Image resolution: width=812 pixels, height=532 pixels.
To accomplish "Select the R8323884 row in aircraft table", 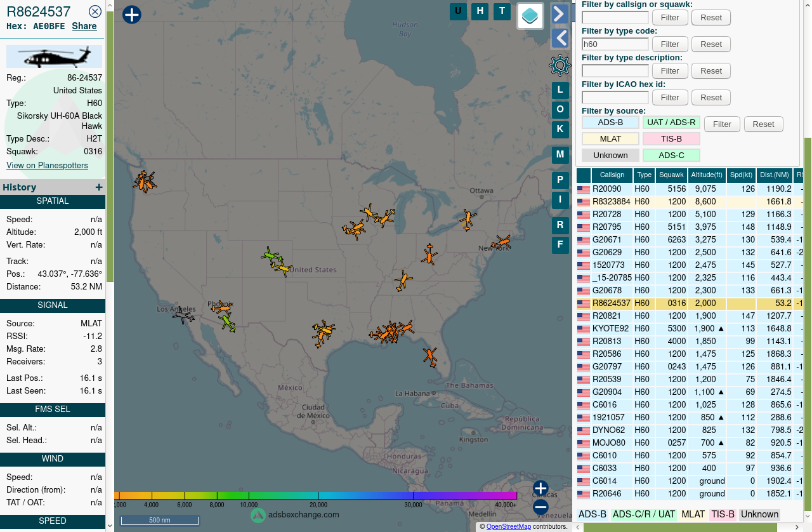I will point(690,202).
